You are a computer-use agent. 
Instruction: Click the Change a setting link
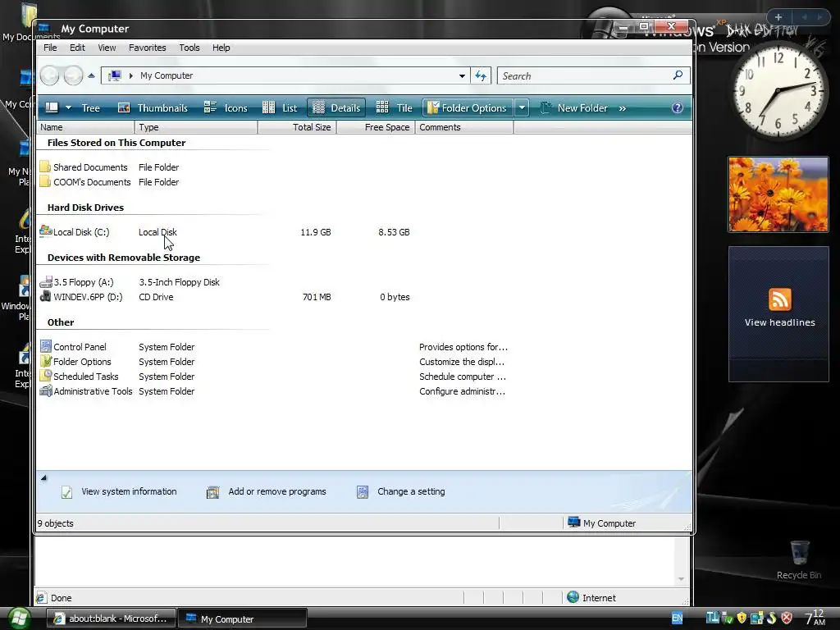[x=411, y=491]
